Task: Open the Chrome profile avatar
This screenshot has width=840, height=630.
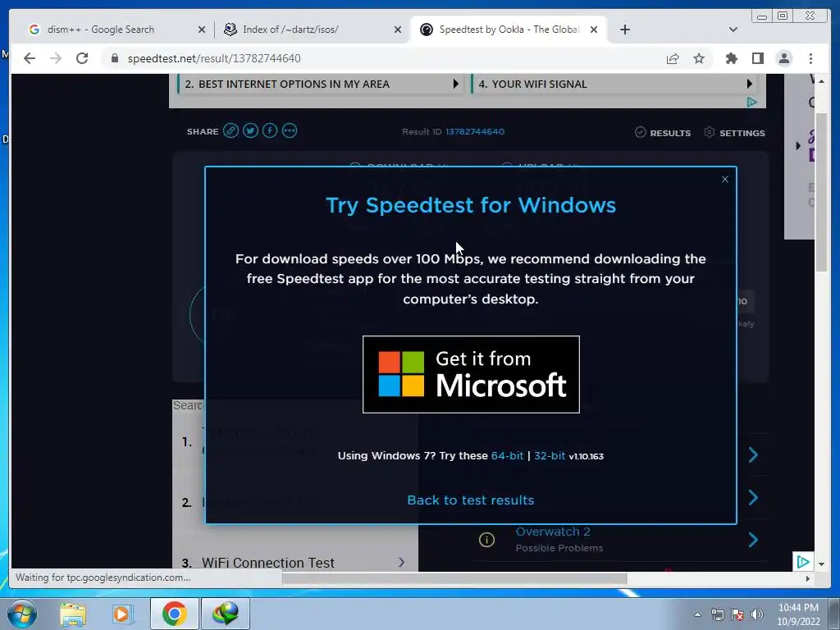Action: click(x=783, y=58)
